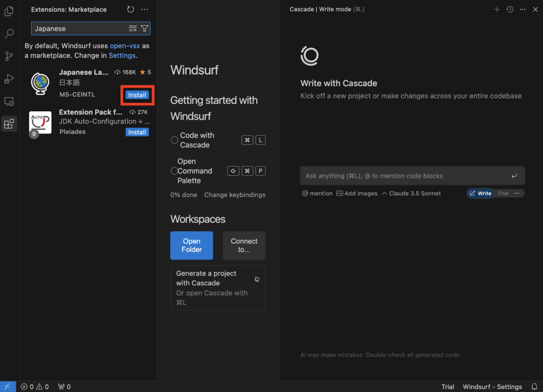Open the extension search filter menu
This screenshot has width=543, height=392.
click(144, 29)
